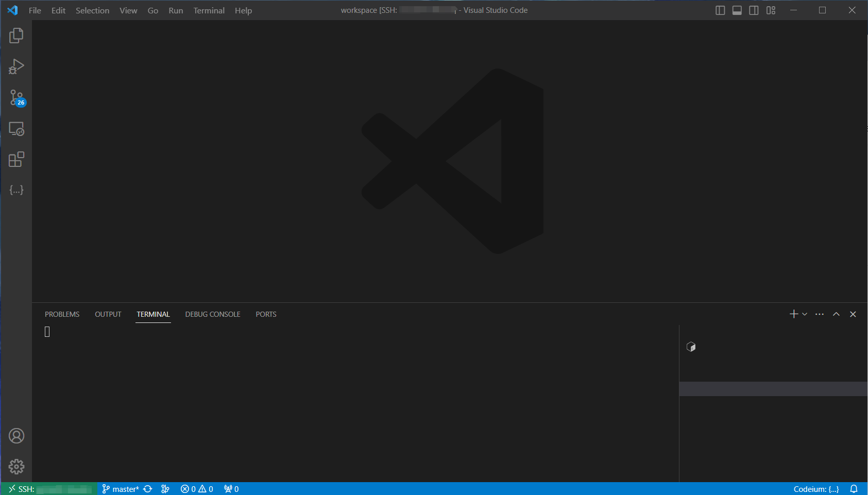Open forwarded ports status item
Screen dimensions: 868x495
point(231,489)
